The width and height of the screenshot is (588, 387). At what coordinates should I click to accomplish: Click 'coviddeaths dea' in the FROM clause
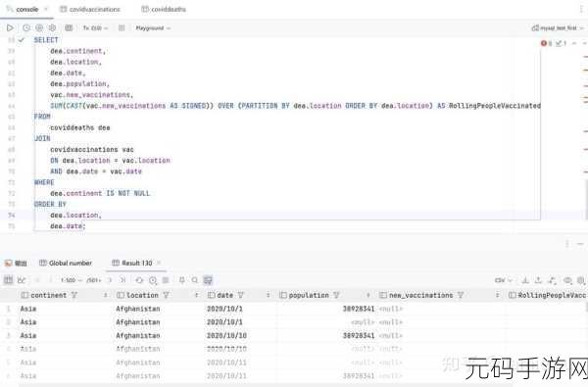[80, 128]
